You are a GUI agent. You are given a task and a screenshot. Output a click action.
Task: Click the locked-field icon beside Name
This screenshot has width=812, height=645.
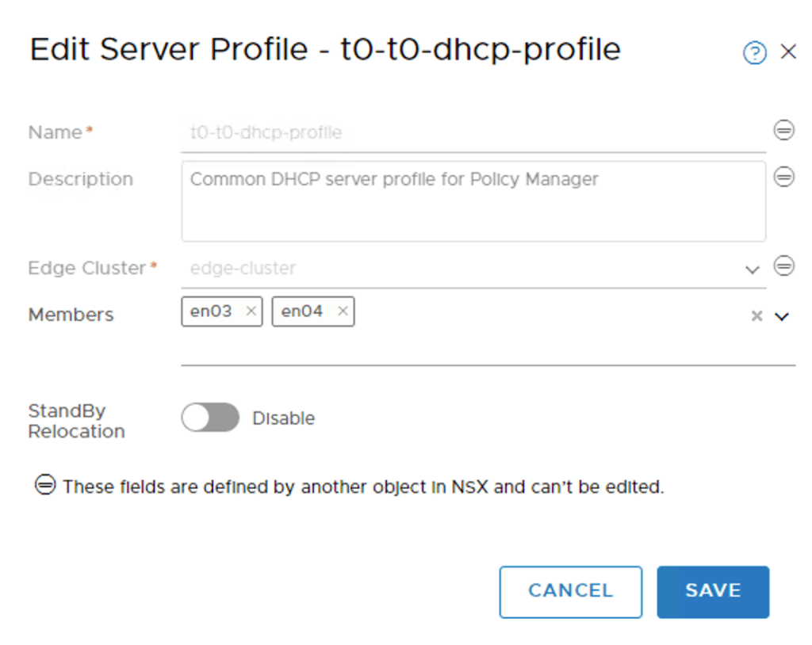[783, 130]
